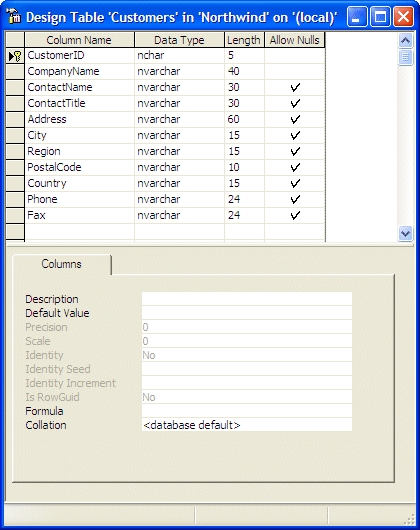This screenshot has height=530, width=420.
Task: Uncheck Allow Nulls for Region
Action: [295, 151]
